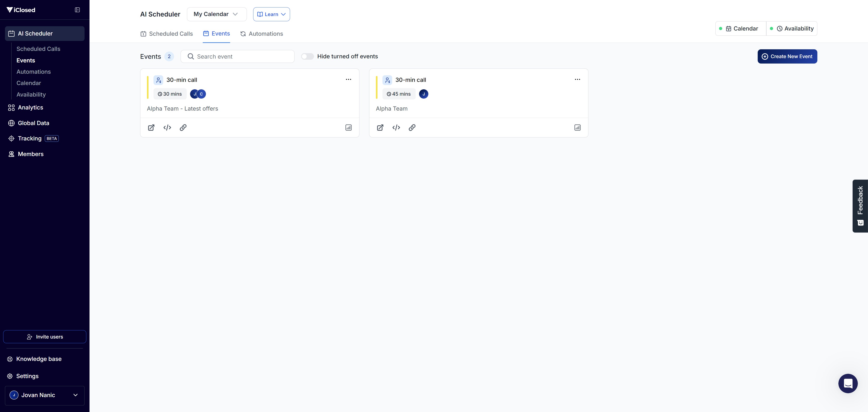Screen dimensions: 868x412
Task: Click Invite users button
Action: click(x=45, y=336)
